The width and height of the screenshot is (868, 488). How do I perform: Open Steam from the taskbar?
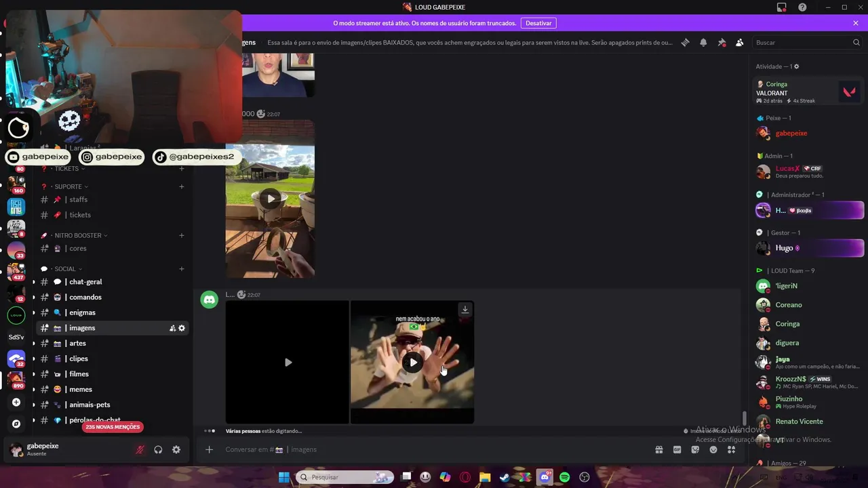pyautogui.click(x=505, y=477)
